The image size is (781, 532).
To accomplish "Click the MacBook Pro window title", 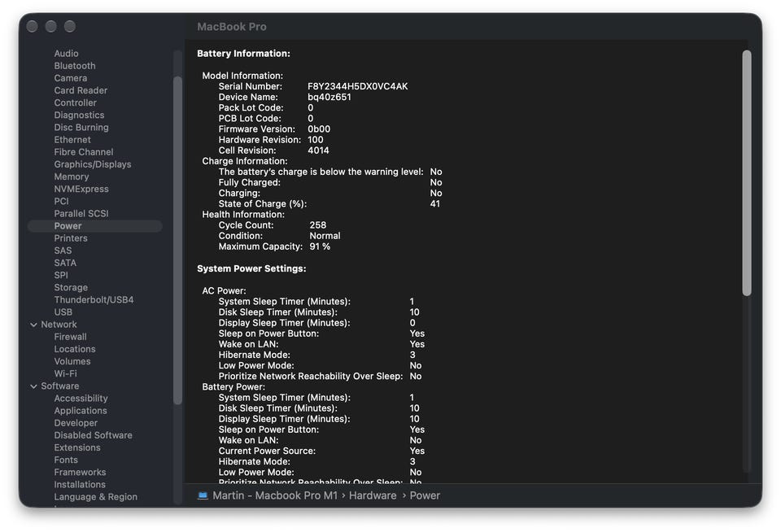I will (x=232, y=26).
